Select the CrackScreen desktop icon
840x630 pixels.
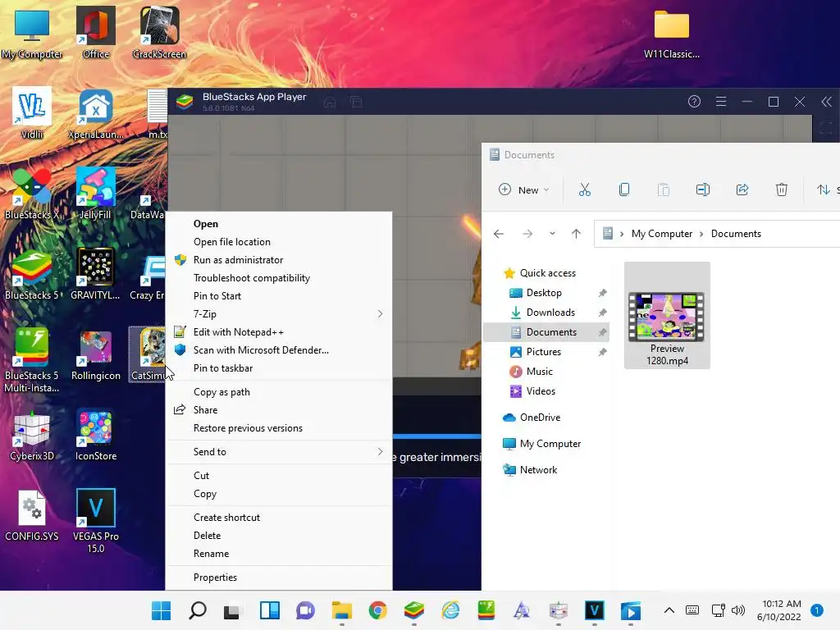click(159, 32)
